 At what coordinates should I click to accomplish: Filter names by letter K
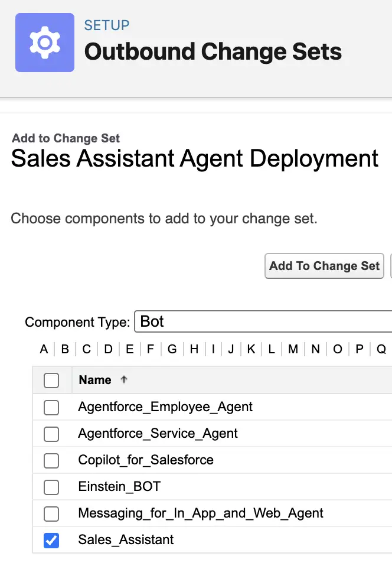click(251, 349)
